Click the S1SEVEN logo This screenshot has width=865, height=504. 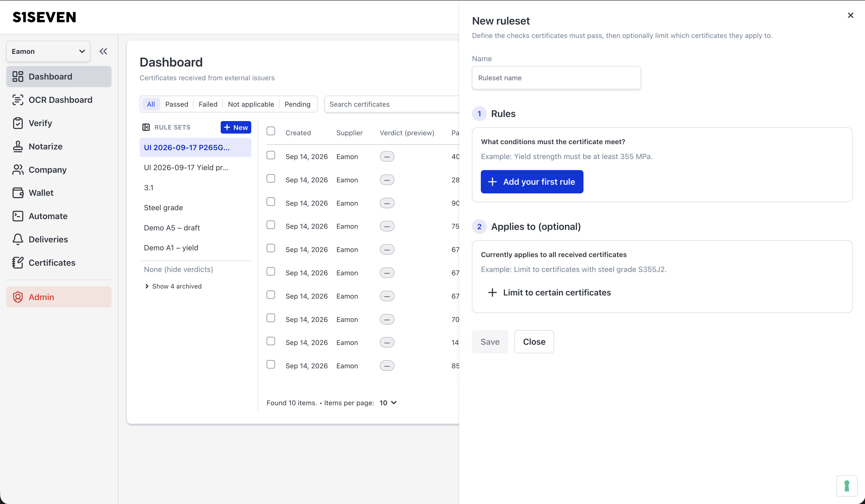[x=44, y=17]
